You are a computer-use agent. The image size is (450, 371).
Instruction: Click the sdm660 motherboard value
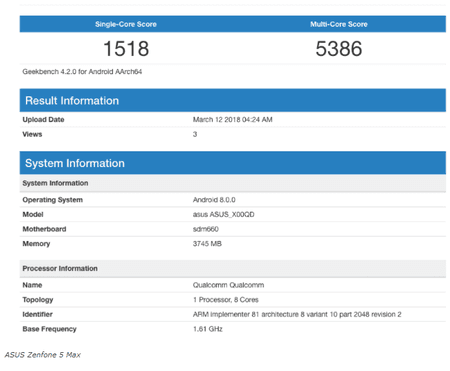(206, 229)
